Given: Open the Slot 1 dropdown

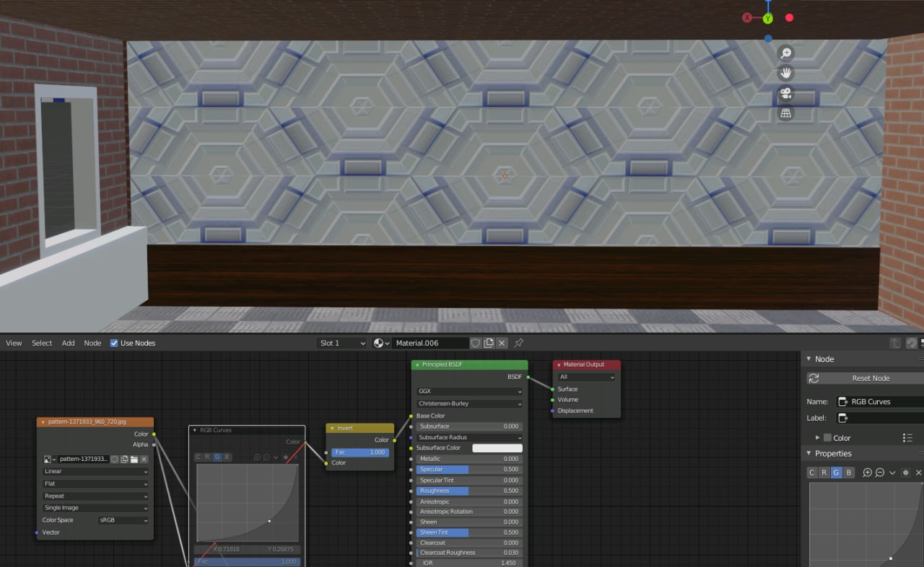Looking at the screenshot, I should tap(342, 343).
